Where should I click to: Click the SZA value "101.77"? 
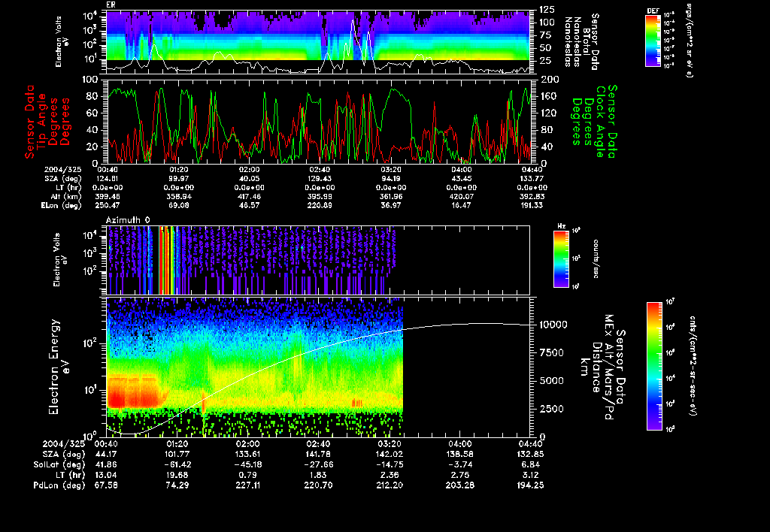(177, 455)
